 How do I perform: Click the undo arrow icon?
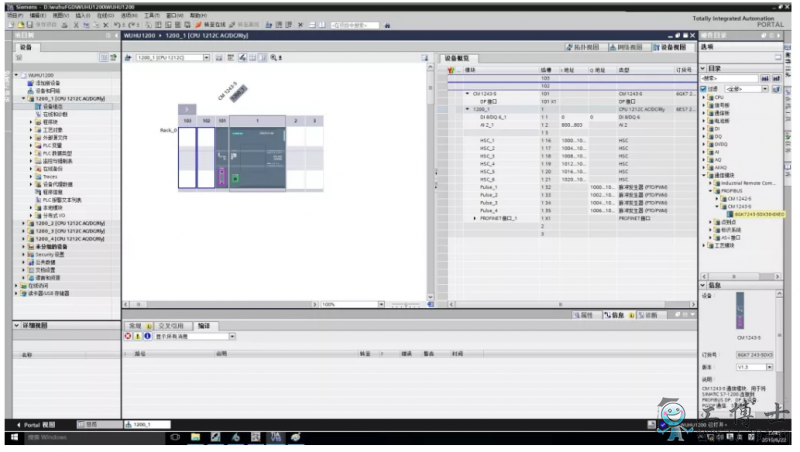pyautogui.click(x=117, y=24)
